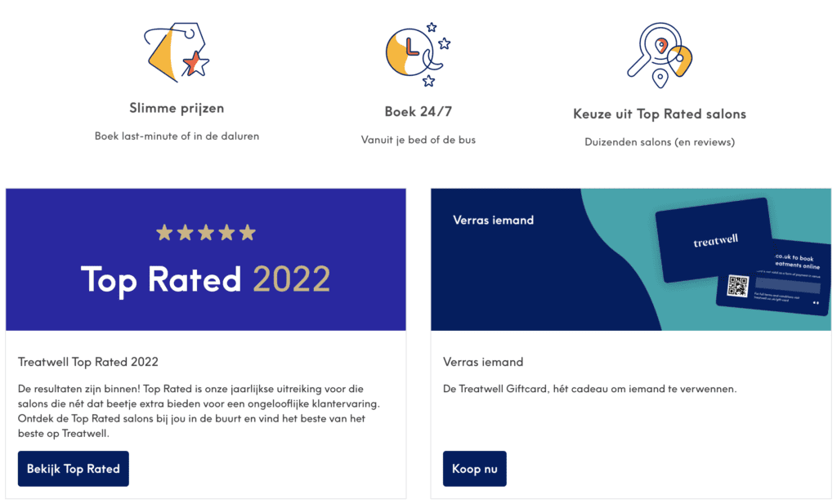
Task: Click the treatwell logo on the gift card
Action: [714, 242]
